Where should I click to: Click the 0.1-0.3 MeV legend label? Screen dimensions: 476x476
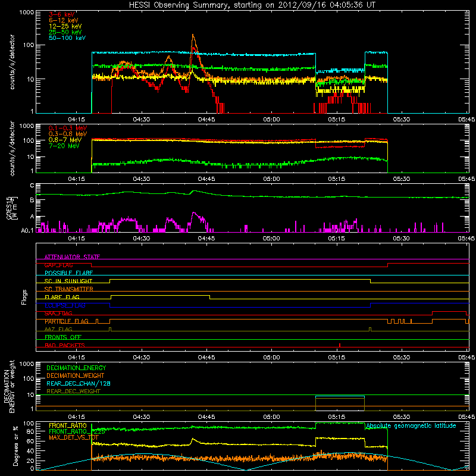[x=68, y=128]
